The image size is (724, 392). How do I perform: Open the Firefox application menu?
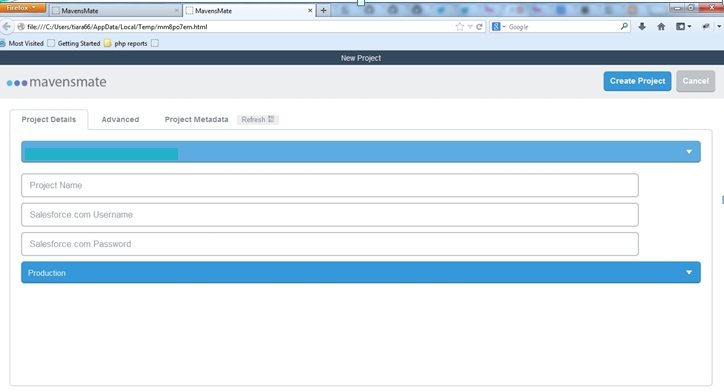22,7
